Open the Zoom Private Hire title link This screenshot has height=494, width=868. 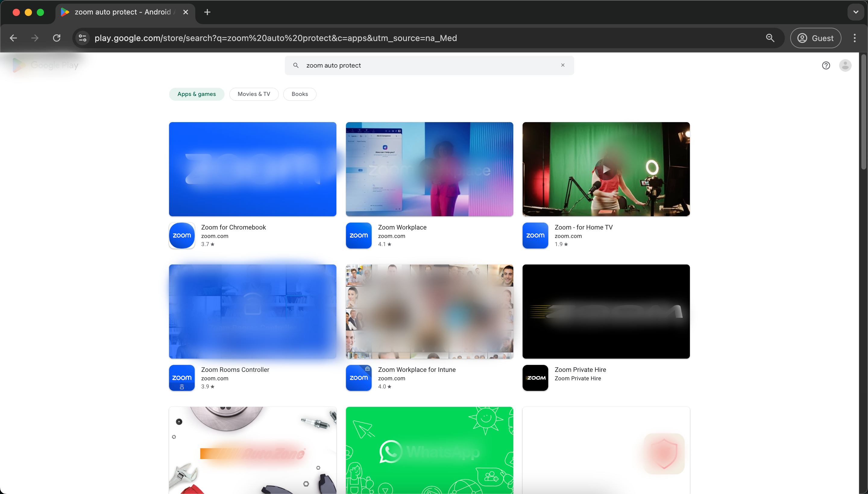tap(580, 370)
